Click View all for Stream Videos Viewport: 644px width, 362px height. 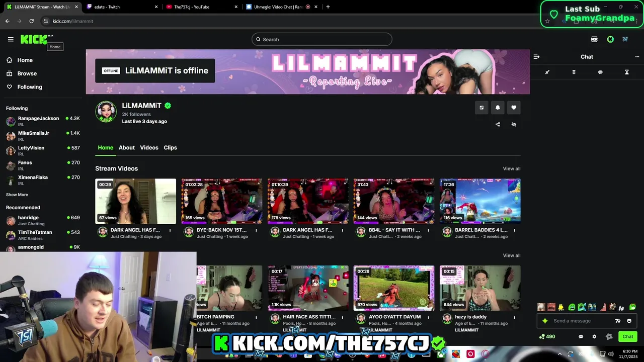[x=512, y=168]
